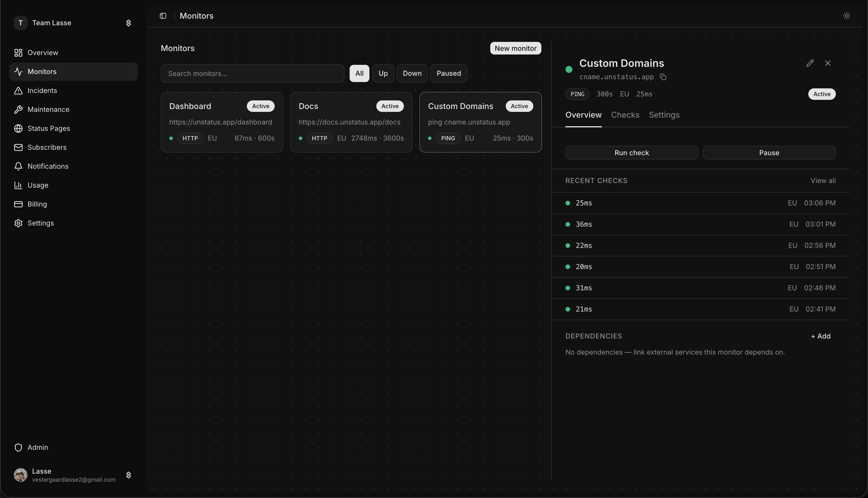The height and width of the screenshot is (498, 868).
Task: Create a monitor with New monitor button
Action: [x=515, y=48]
